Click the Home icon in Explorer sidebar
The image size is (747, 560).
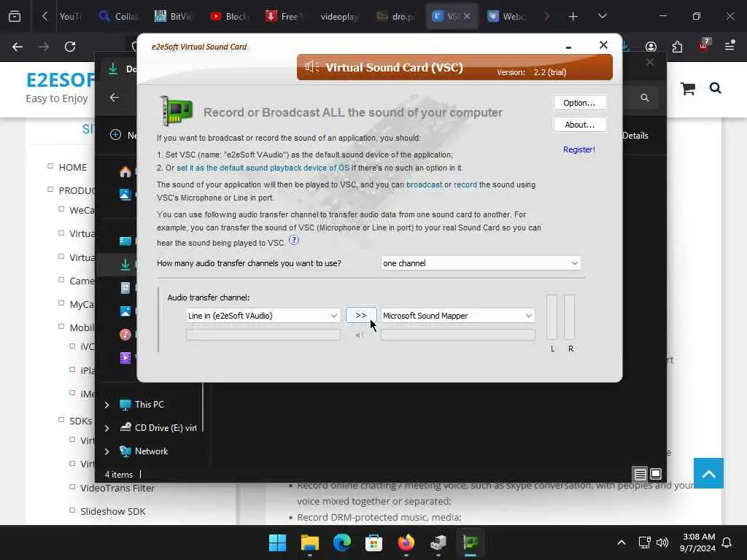point(125,171)
